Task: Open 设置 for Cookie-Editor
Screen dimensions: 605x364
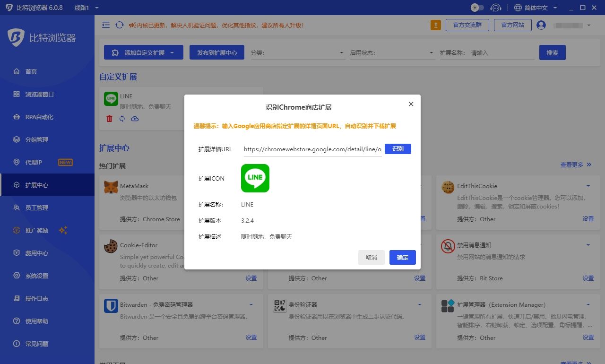Action: tap(251, 278)
